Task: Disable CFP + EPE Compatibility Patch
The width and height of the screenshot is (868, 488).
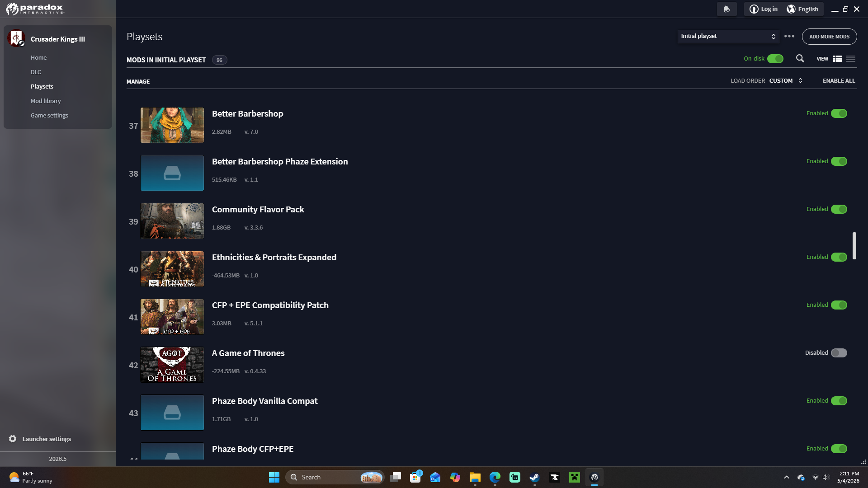Action: coord(839,305)
